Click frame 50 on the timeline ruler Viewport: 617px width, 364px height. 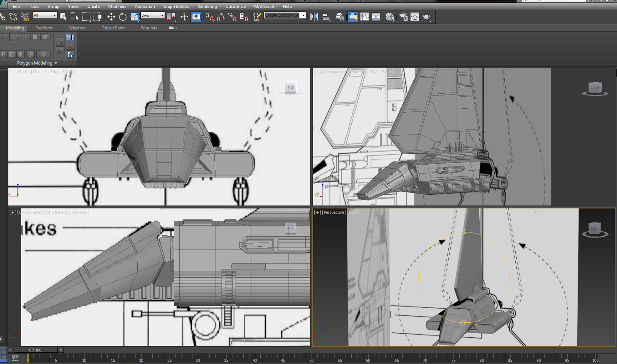click(x=311, y=360)
